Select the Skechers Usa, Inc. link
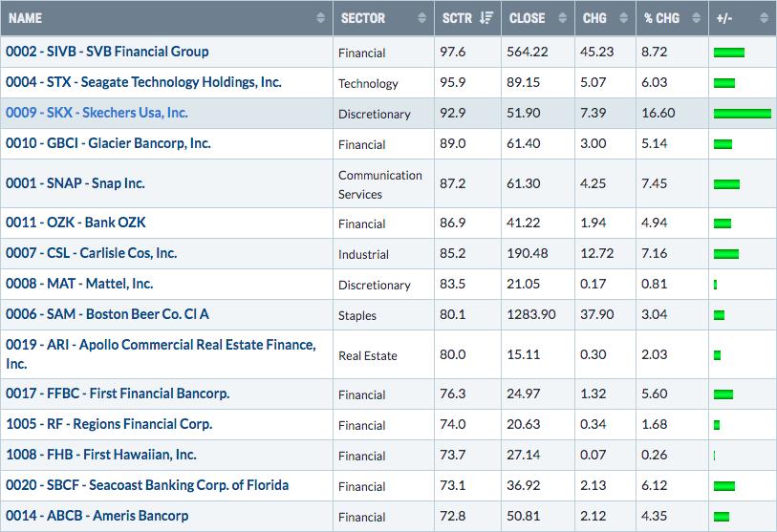 point(97,113)
